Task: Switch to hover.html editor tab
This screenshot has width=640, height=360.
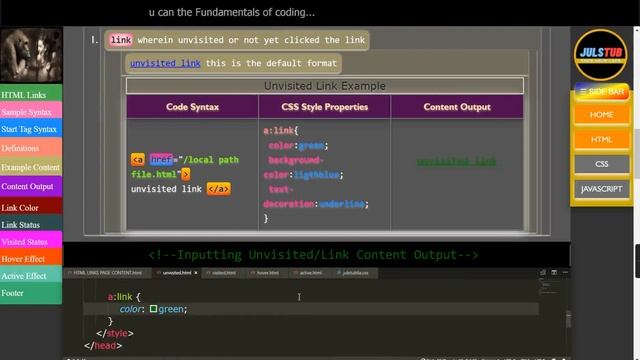Action: (x=267, y=273)
